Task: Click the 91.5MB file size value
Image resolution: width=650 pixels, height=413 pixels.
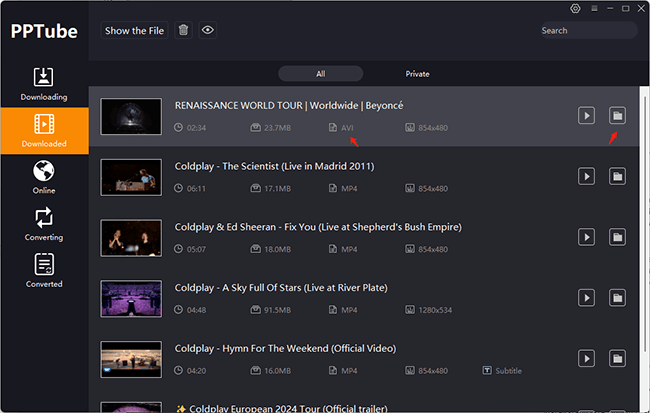Action: [x=277, y=310]
